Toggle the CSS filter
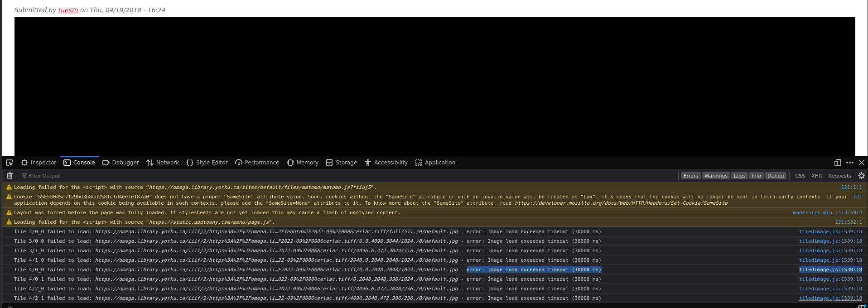Screen dimensions: 868x308 (800, 176)
